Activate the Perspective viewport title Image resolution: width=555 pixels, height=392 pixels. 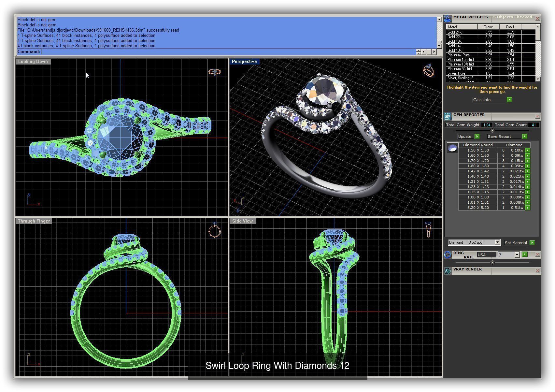click(244, 62)
